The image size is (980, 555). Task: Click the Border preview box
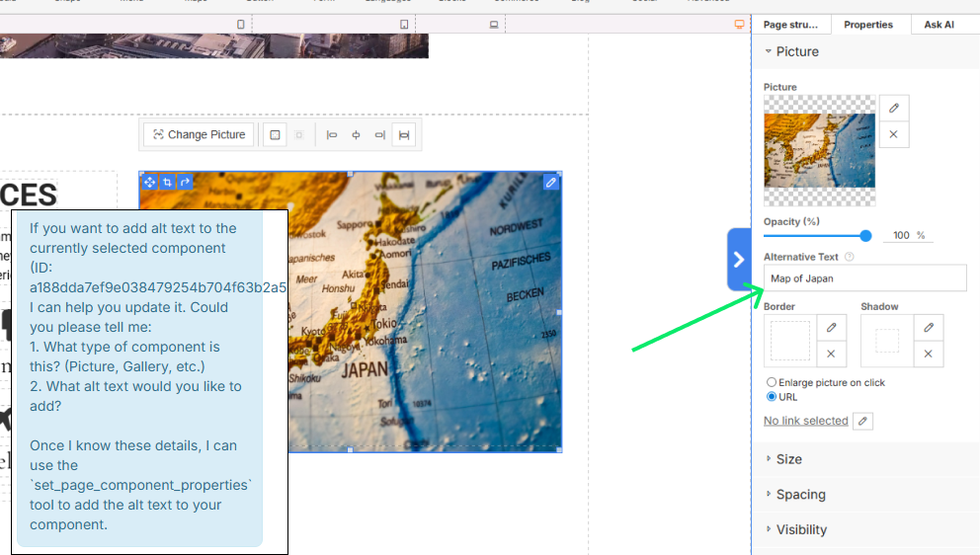[x=790, y=341]
